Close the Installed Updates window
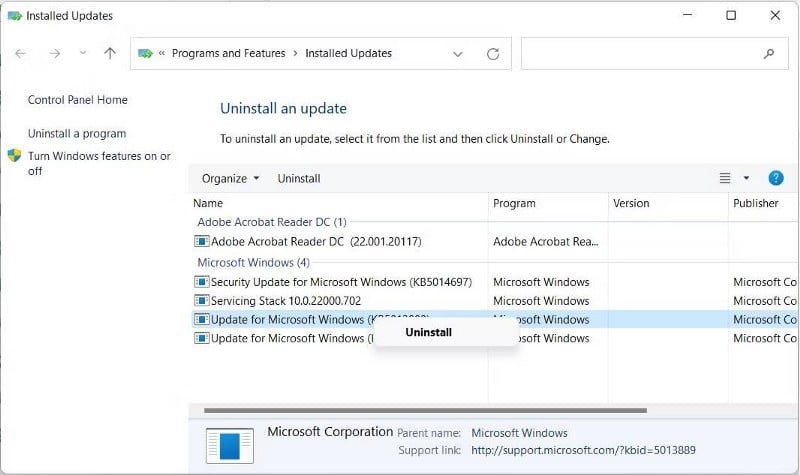 [x=775, y=15]
